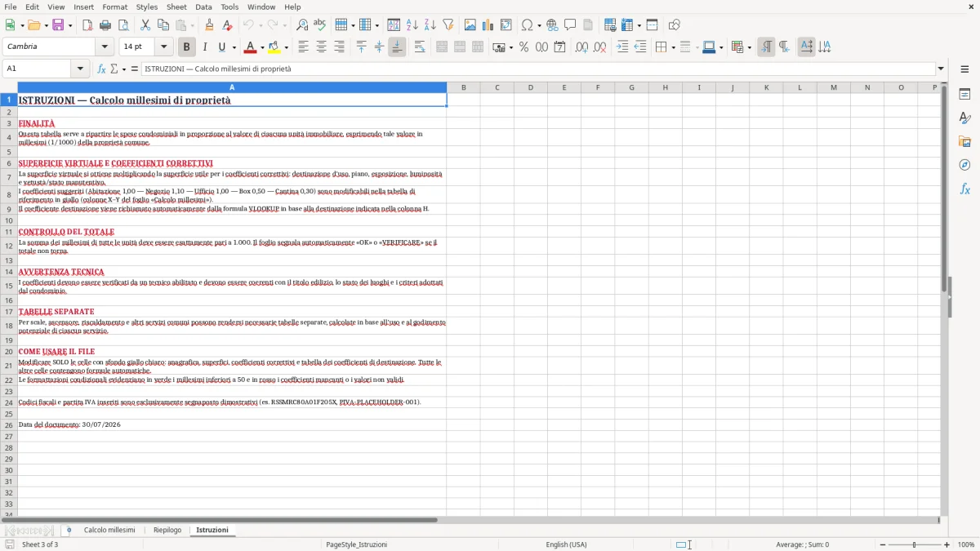The image size is (980, 551).
Task: Click the zoom in plus button
Action: click(x=947, y=544)
